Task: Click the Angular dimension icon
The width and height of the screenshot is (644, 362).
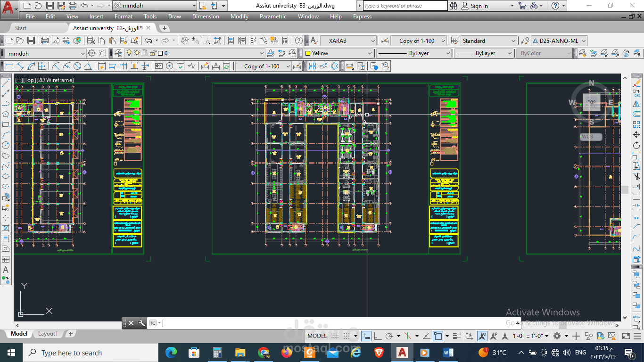Action: tap(88, 66)
